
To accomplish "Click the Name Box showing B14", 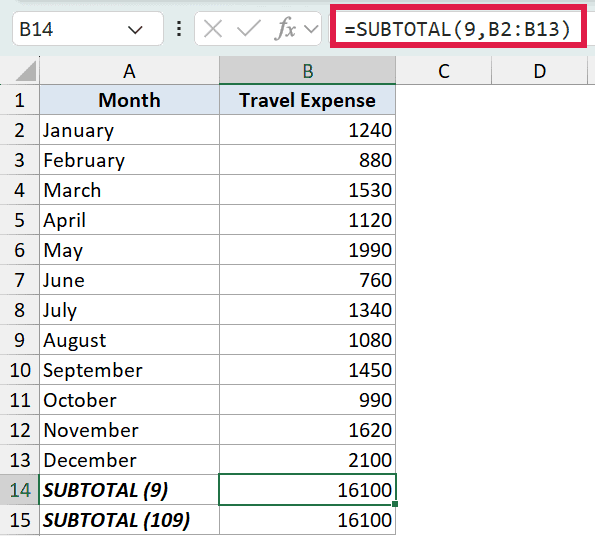I will click(88, 29).
